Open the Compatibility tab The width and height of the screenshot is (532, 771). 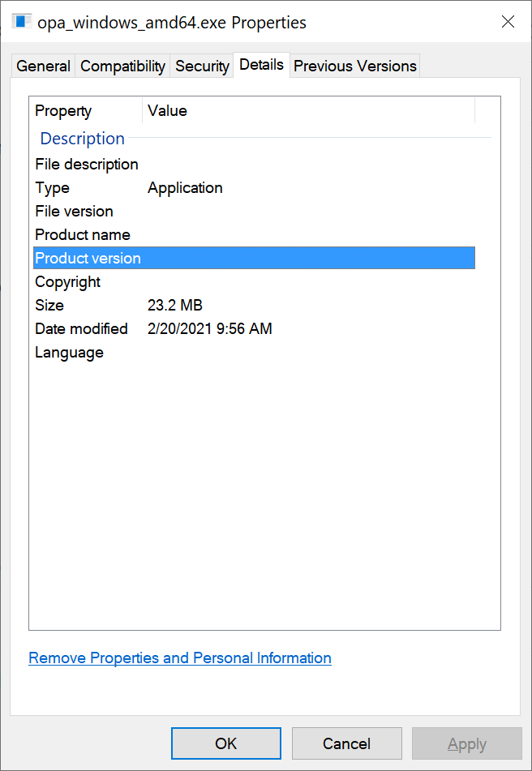[122, 66]
